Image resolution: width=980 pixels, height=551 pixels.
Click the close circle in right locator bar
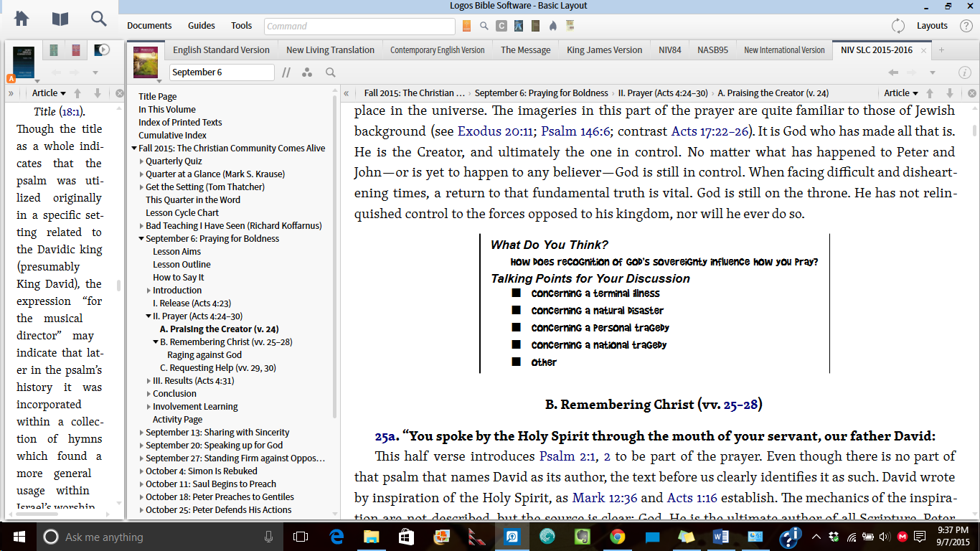click(972, 93)
